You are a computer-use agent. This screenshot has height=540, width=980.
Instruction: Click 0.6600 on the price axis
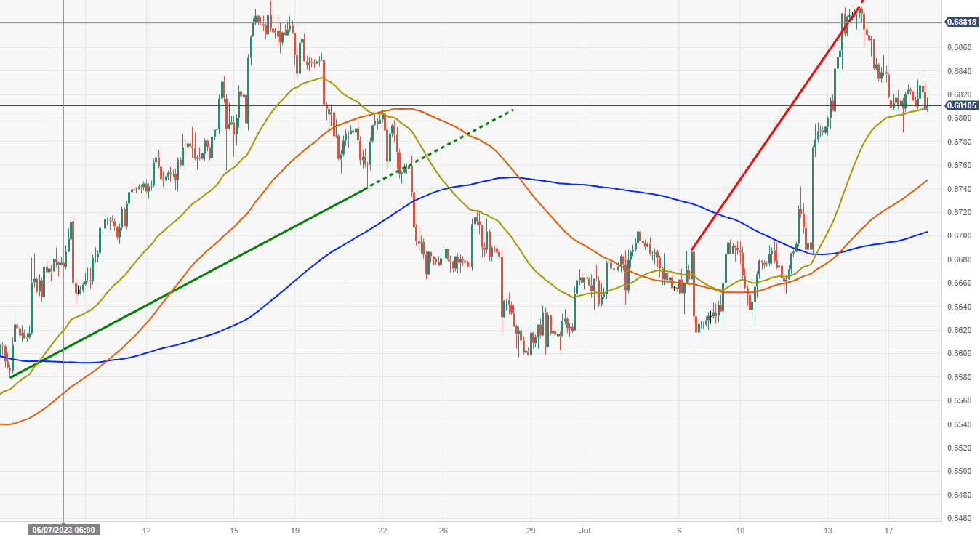point(960,354)
